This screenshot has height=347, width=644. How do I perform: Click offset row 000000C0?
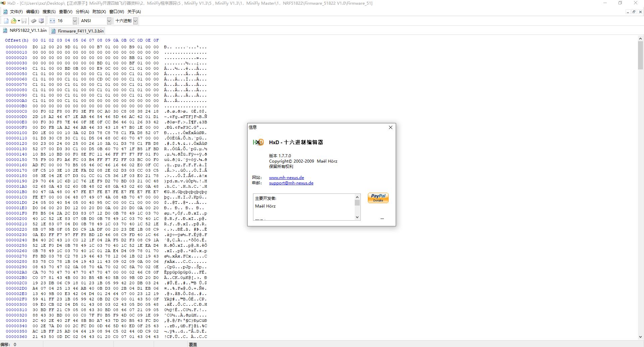pyautogui.click(x=16, y=111)
